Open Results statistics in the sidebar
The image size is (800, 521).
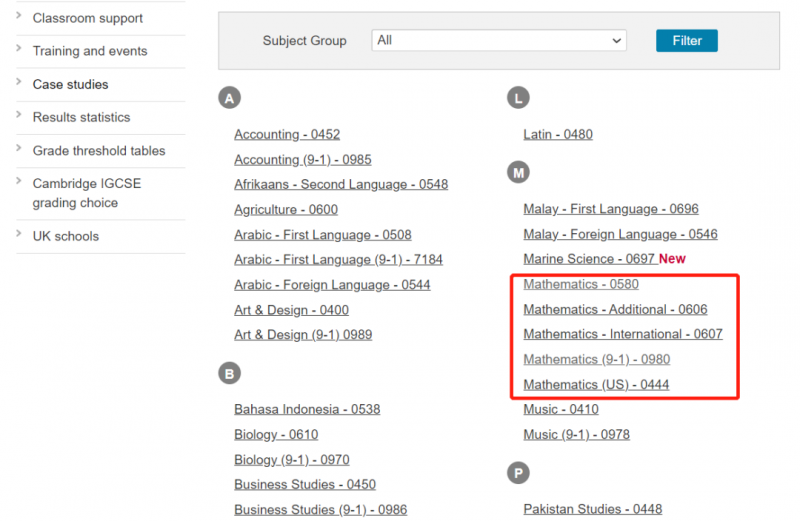pos(82,117)
